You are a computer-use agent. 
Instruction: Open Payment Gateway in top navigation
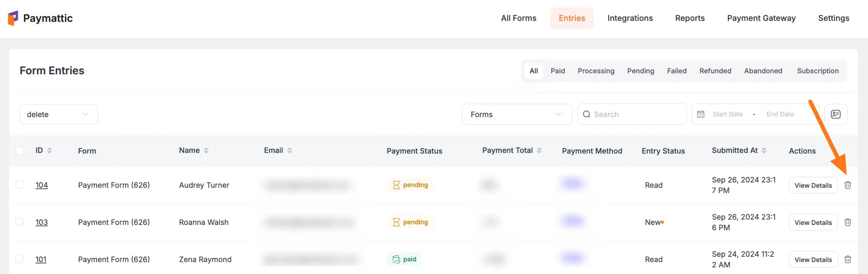coord(761,18)
